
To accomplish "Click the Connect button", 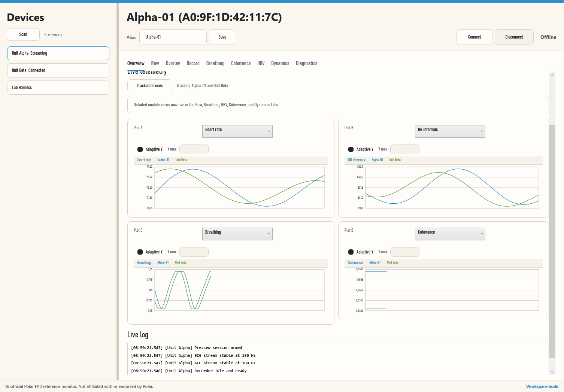I will [x=474, y=37].
